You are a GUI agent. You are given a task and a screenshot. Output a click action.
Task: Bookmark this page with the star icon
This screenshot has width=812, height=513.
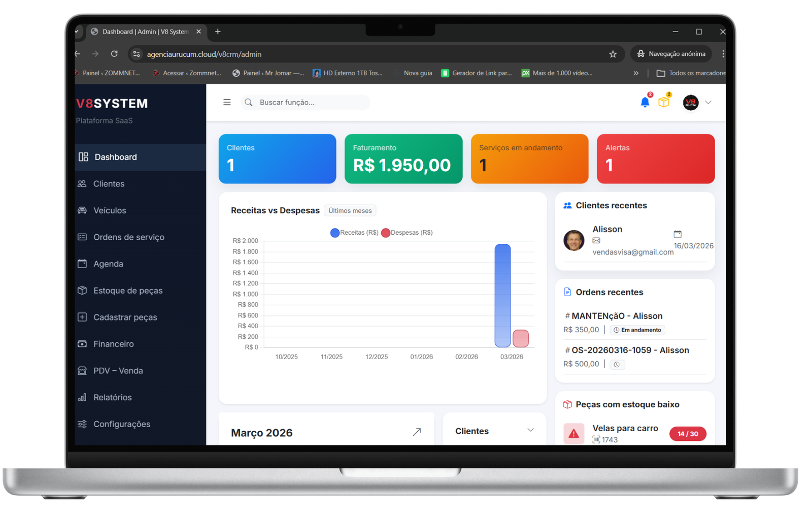point(613,54)
